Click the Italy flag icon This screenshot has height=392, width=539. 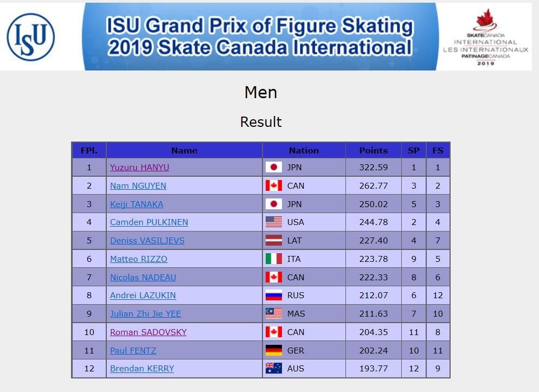click(274, 259)
